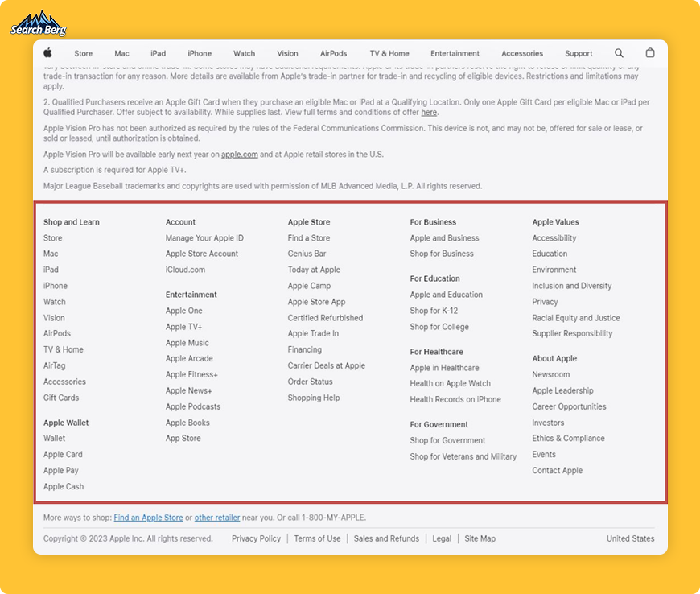Open the Apple News+ link
Screen dimensions: 700x594
pyautogui.click(x=188, y=390)
